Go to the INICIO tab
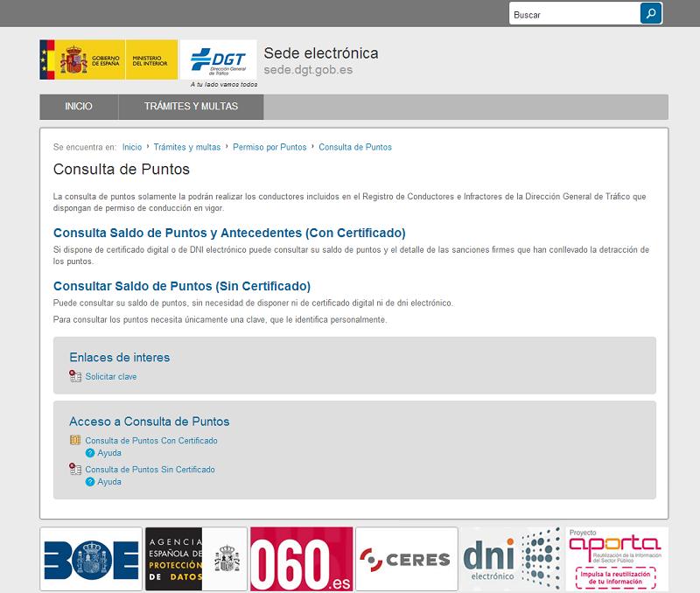The image size is (700, 593). (79, 107)
